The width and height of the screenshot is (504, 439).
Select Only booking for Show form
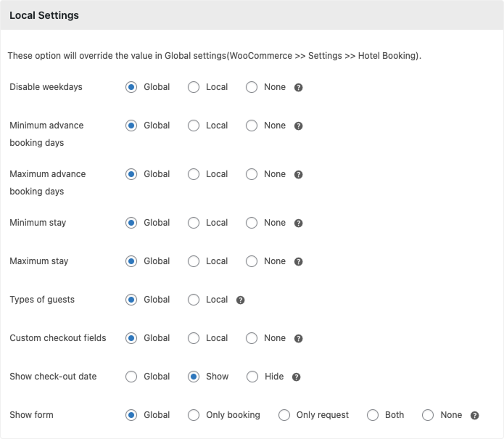(x=194, y=415)
